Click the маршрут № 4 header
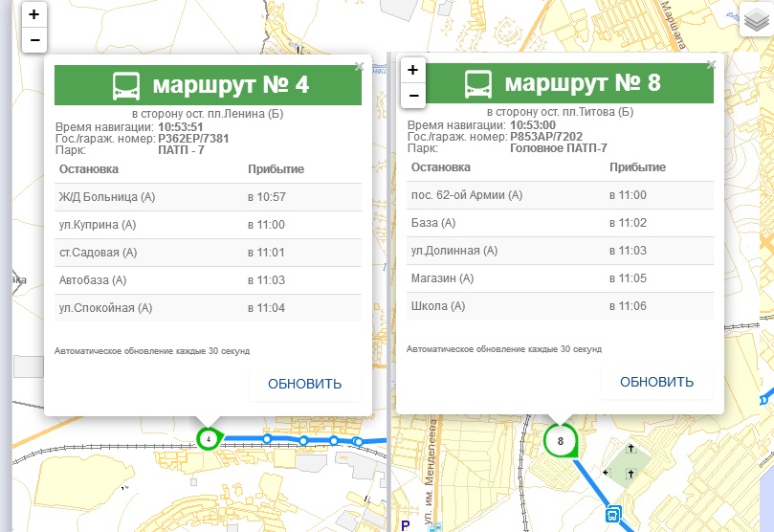The width and height of the screenshot is (774, 532). click(208, 85)
